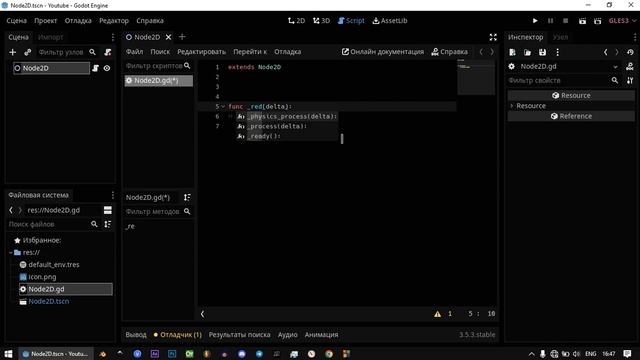Viewport: 640px width, 360px height.
Task: Collapse the res:// folder
Action: point(11,253)
